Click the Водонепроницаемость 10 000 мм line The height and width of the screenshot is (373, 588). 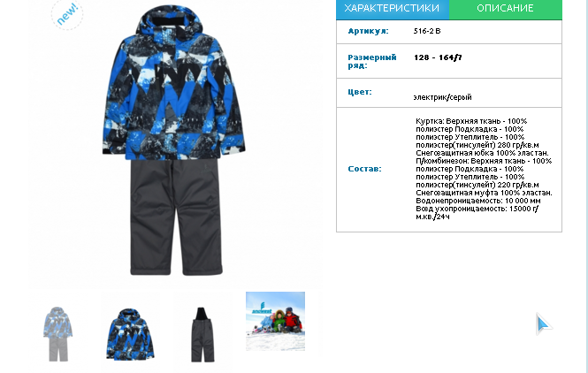pos(478,201)
